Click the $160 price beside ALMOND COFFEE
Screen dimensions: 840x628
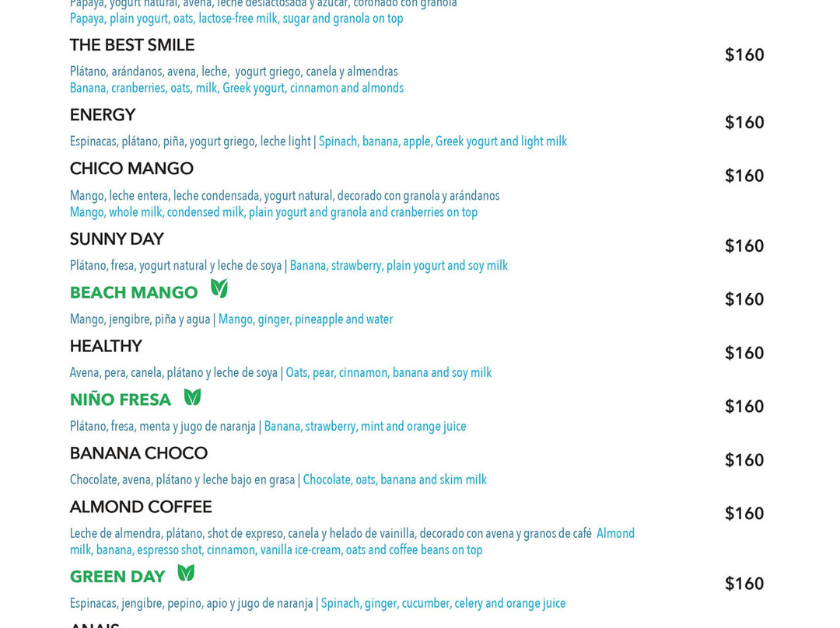pos(744,513)
